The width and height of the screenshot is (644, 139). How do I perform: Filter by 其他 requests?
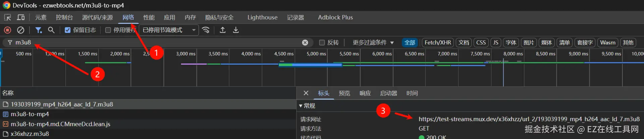tap(628, 43)
